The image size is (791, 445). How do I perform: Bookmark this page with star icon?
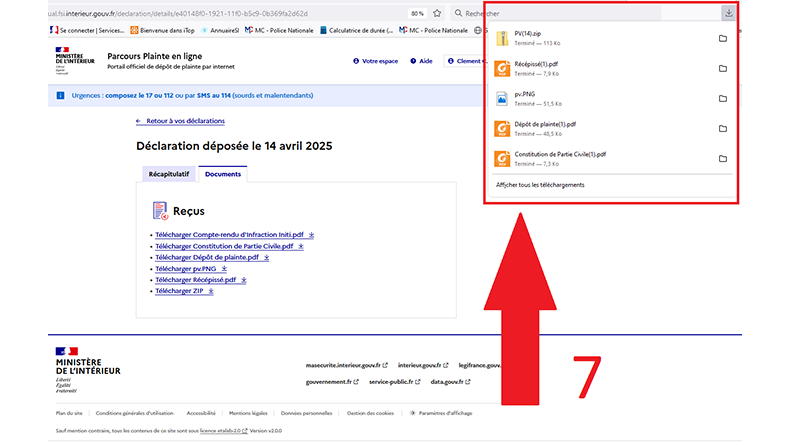[437, 13]
